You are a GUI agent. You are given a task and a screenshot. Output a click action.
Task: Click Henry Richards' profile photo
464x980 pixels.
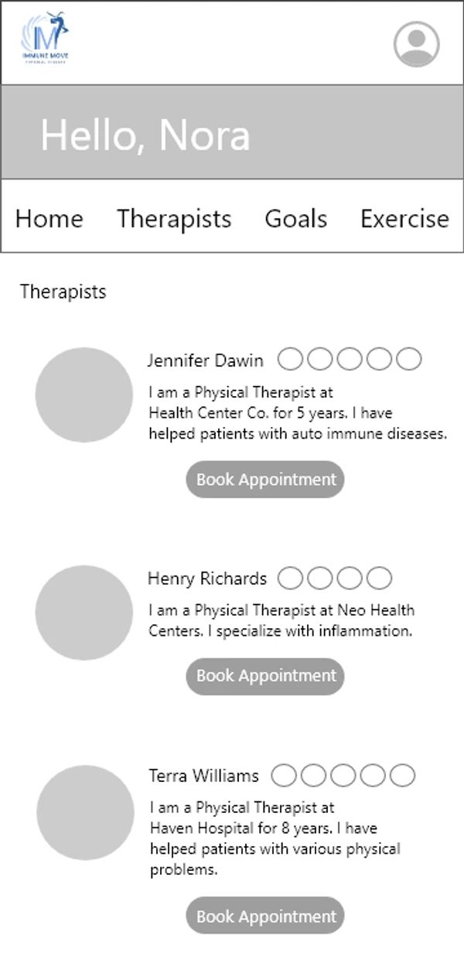point(84,613)
